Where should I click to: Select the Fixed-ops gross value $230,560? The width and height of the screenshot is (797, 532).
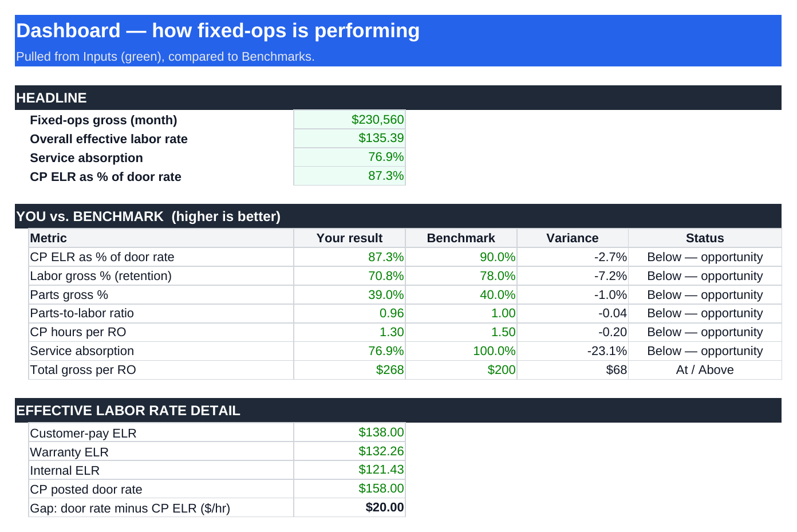tap(349, 120)
